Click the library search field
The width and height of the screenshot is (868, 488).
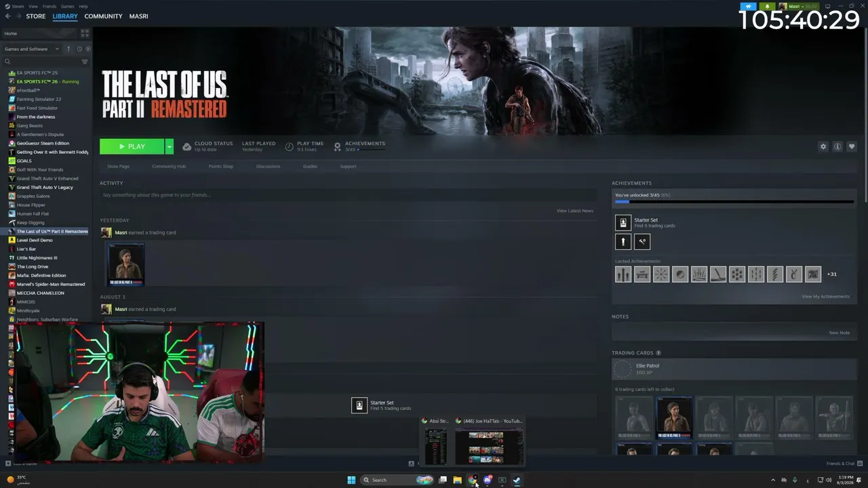pyautogui.click(x=44, y=62)
